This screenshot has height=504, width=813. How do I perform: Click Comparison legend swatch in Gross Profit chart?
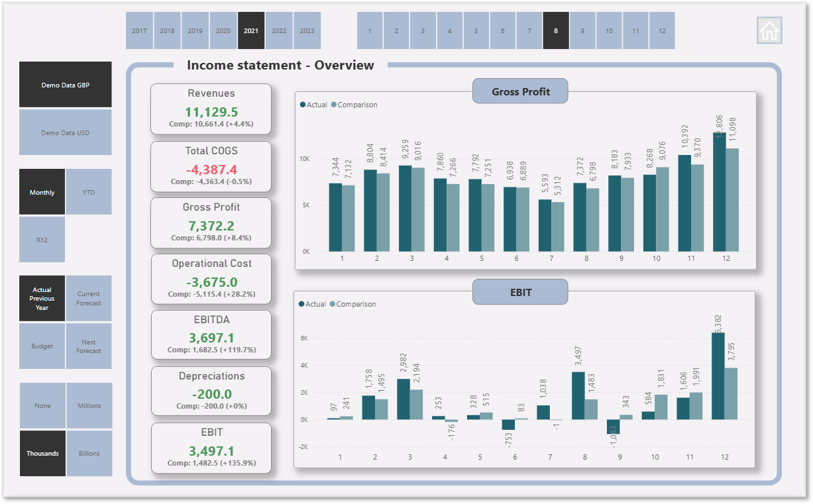[x=334, y=105]
